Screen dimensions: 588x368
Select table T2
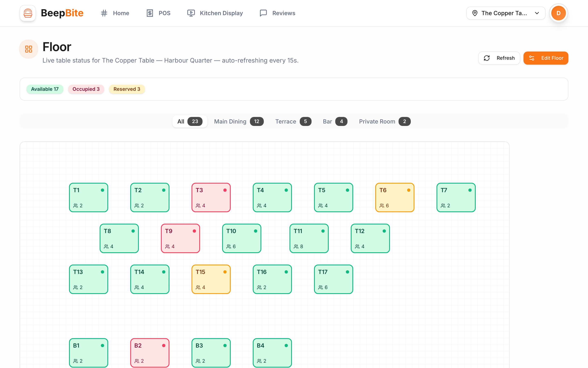[x=150, y=197]
